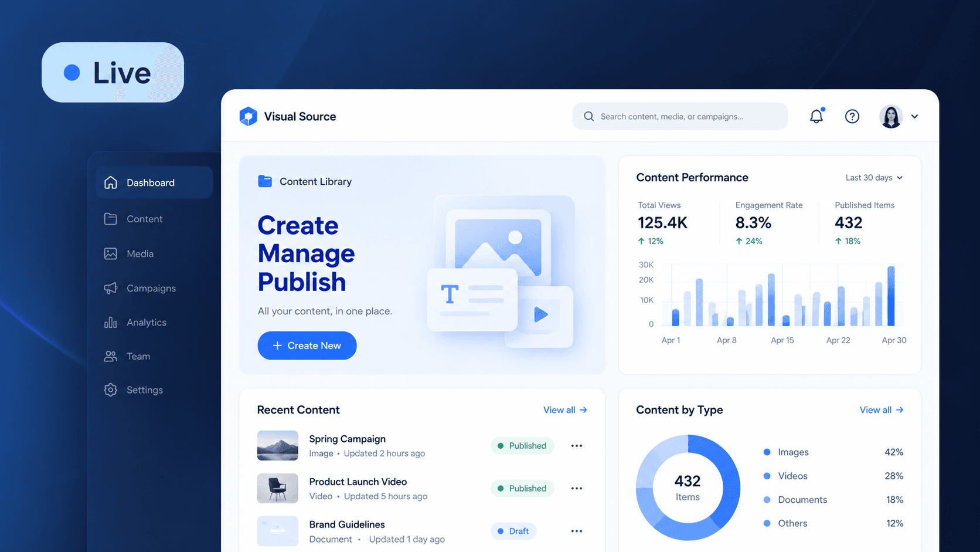This screenshot has height=552, width=980.
Task: Click the Team people icon
Action: click(111, 356)
